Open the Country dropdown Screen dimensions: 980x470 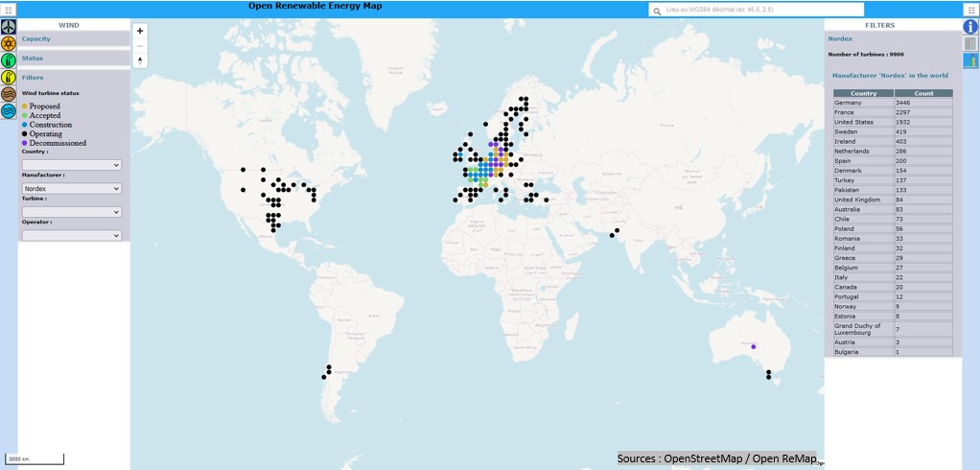point(72,165)
